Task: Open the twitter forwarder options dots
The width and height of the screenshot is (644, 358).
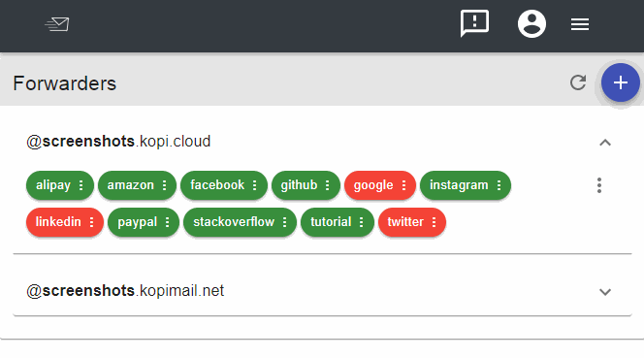Action: click(x=434, y=222)
